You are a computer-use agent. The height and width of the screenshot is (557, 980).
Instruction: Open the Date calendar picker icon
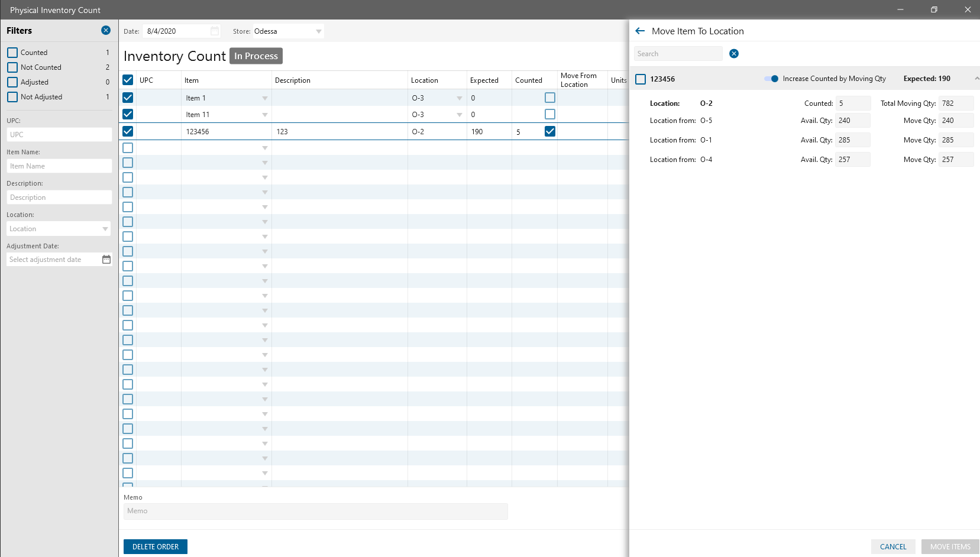coord(215,31)
